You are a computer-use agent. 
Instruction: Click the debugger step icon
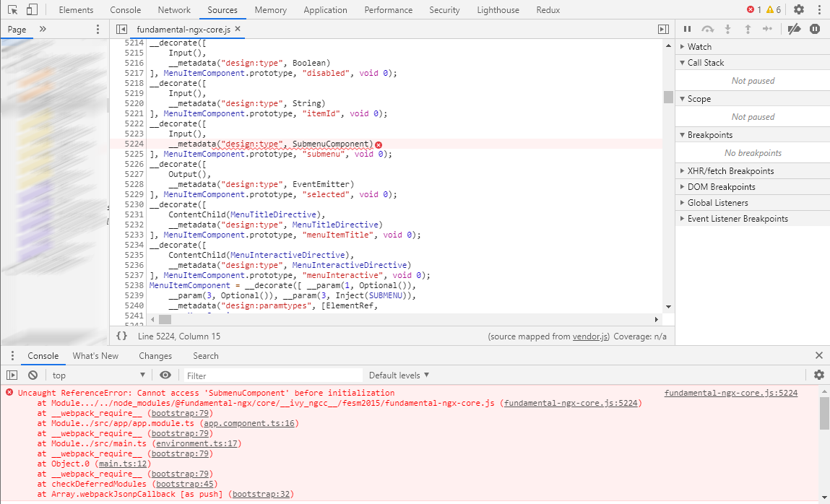(x=768, y=29)
